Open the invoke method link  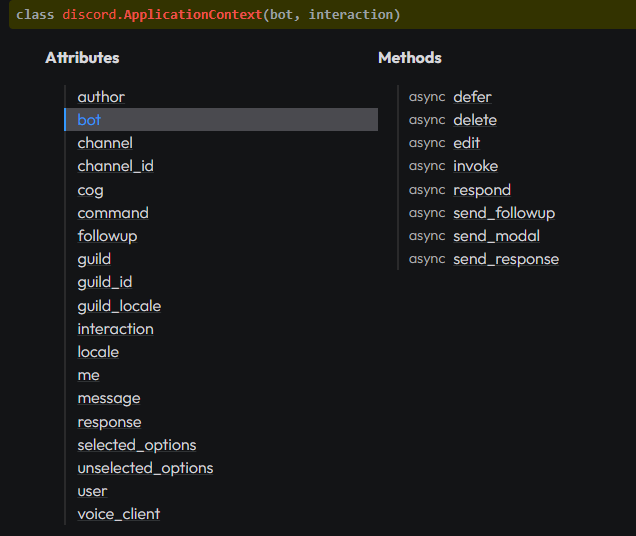click(x=475, y=166)
